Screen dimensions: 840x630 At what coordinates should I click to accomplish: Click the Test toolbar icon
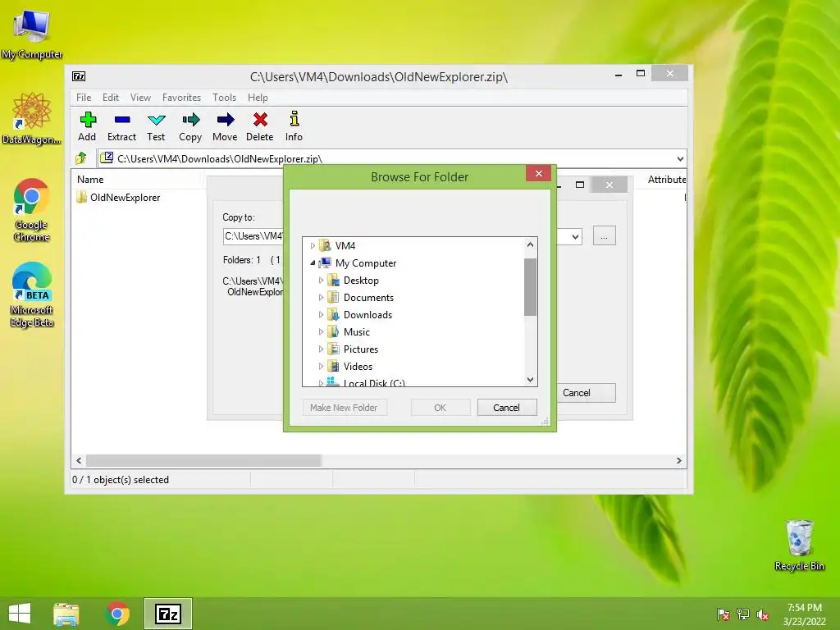[156, 127]
